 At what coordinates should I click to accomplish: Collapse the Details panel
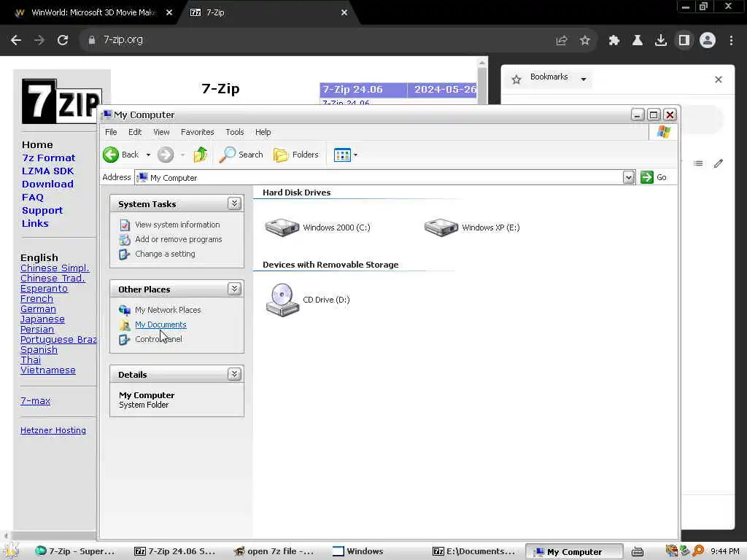click(x=234, y=374)
